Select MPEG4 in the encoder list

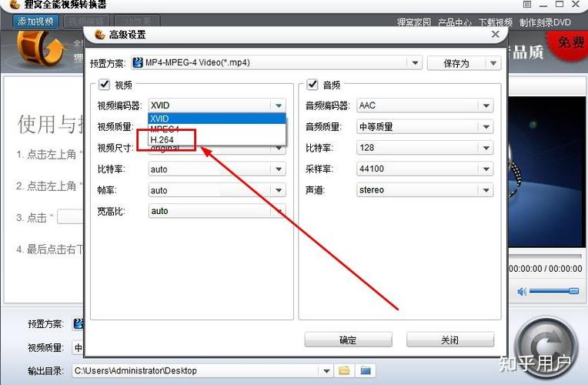[217, 129]
